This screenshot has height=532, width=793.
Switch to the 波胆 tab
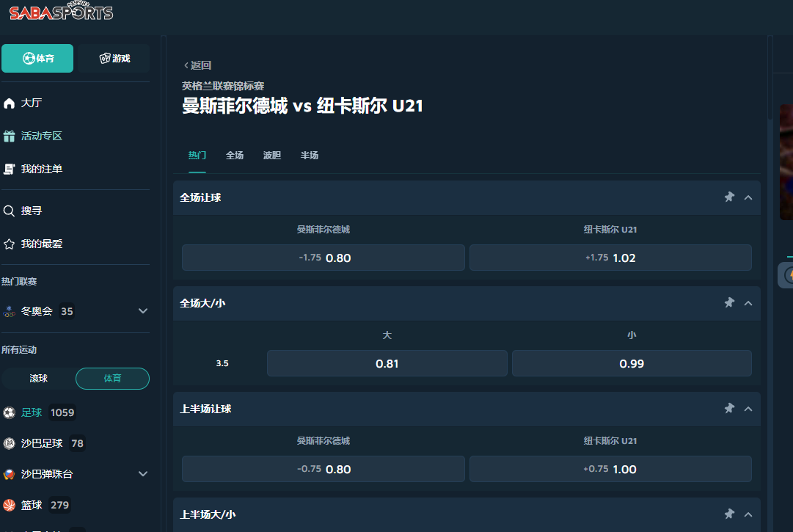click(272, 156)
